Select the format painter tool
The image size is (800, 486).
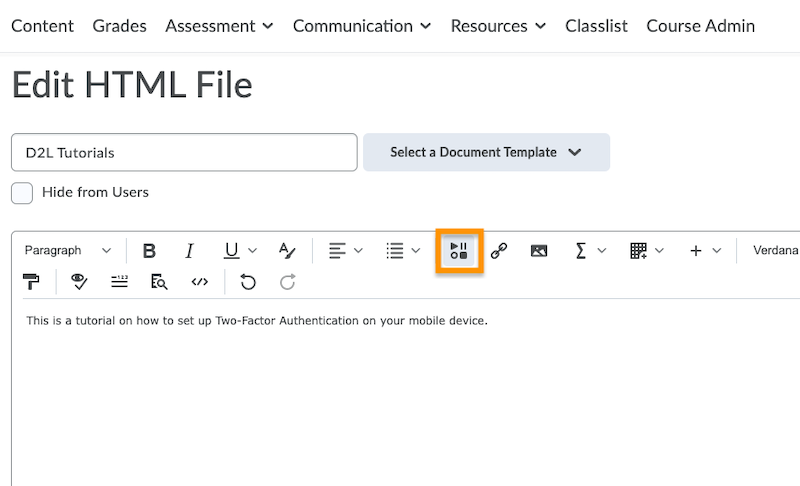[31, 282]
